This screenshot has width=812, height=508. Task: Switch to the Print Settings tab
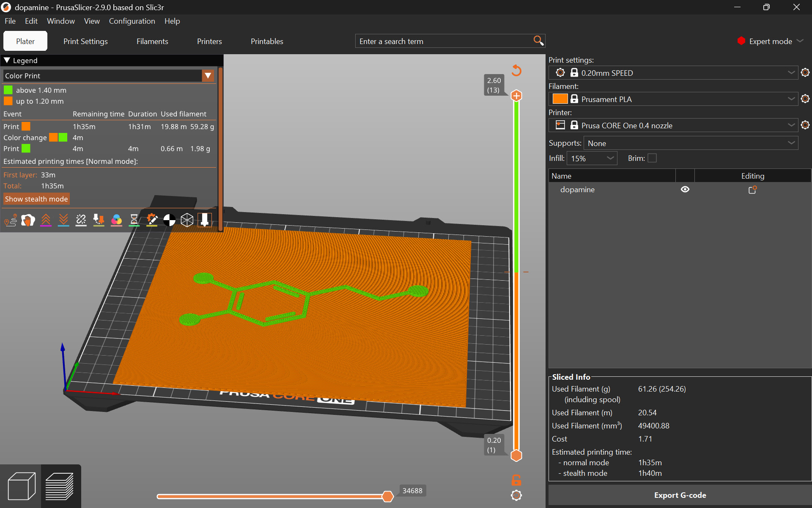85,41
